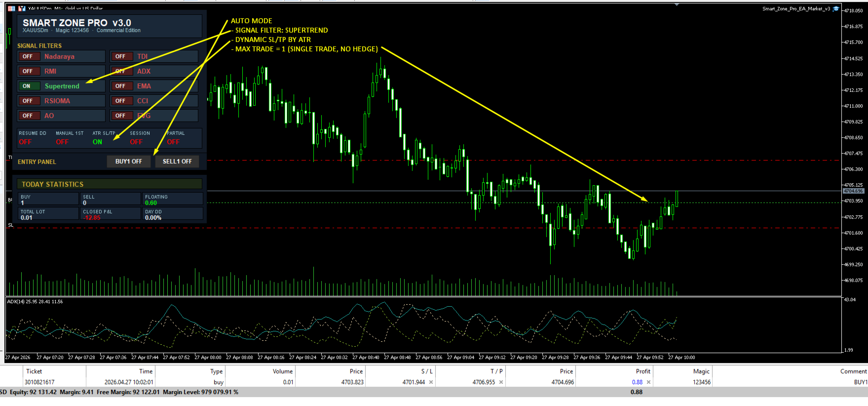
Task: Click the current price cell 4704.696
Action: tap(563, 382)
